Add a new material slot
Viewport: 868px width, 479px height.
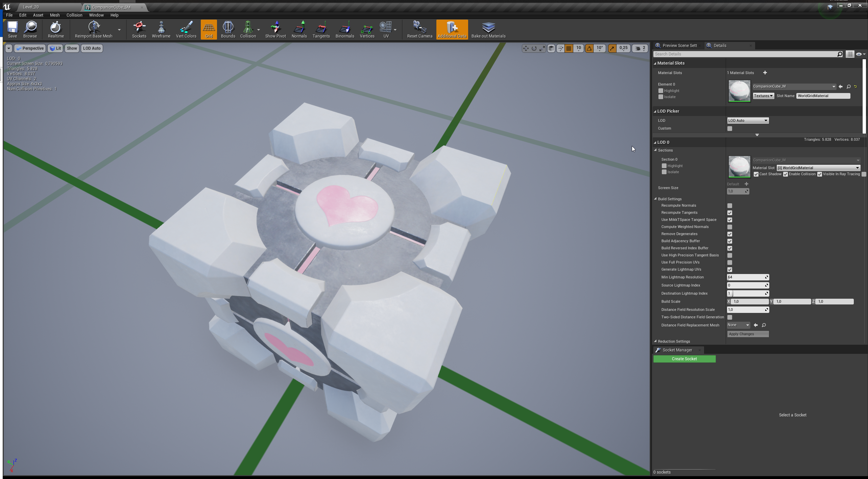[765, 73]
